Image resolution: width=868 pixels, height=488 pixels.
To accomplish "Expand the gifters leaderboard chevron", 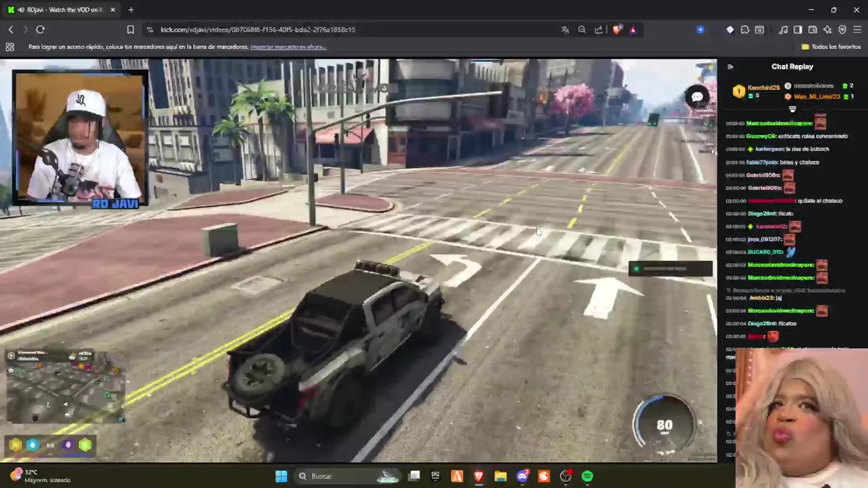I will (x=792, y=109).
